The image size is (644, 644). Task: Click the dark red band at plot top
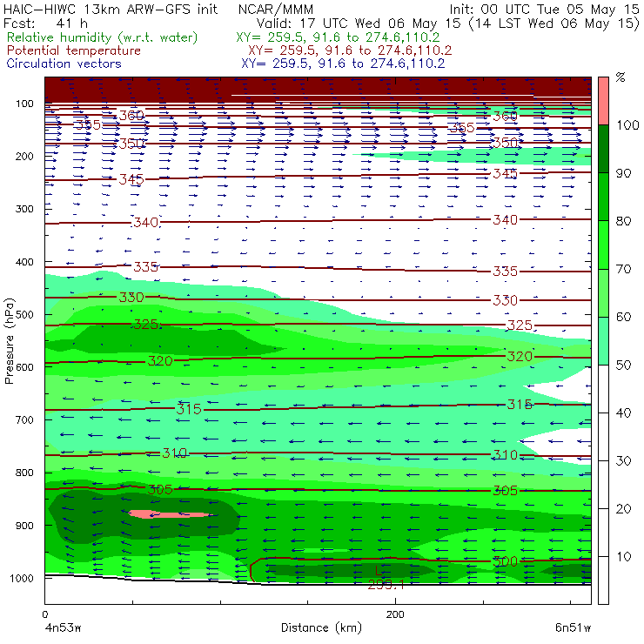pyautogui.click(x=318, y=90)
